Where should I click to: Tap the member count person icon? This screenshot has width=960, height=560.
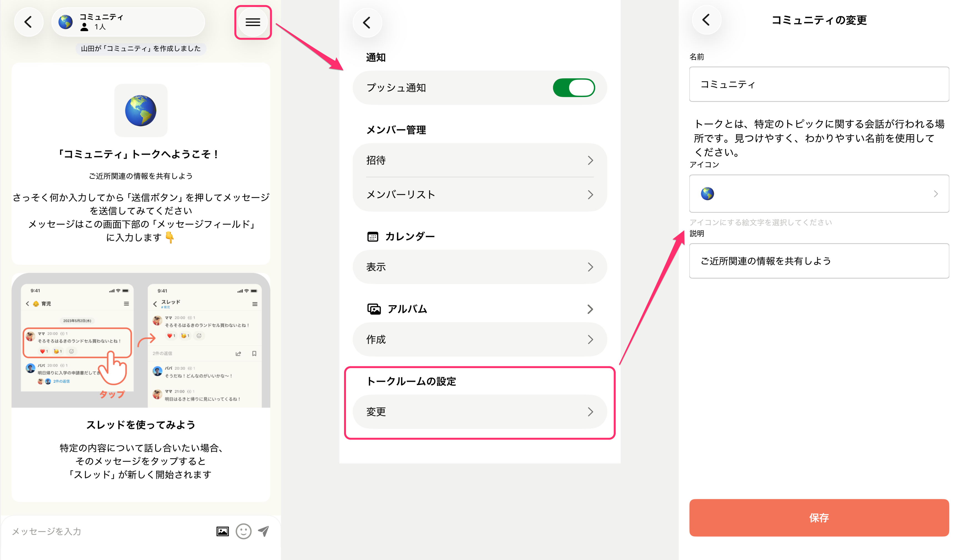click(x=85, y=27)
